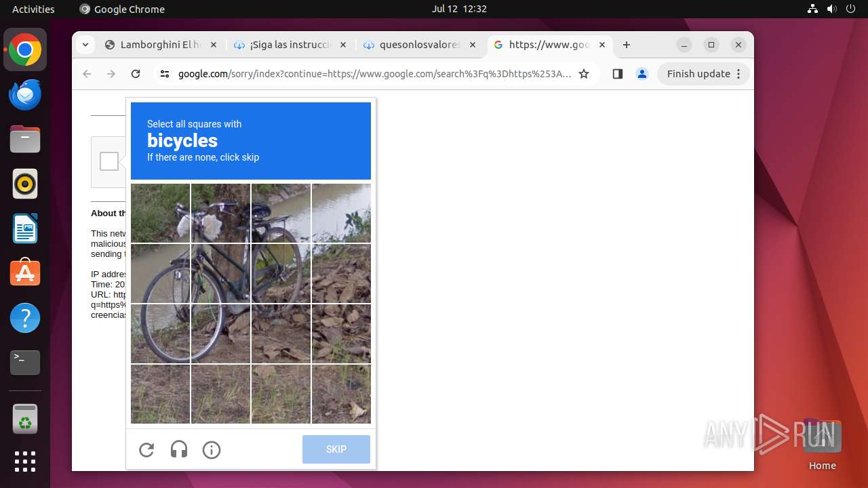Open the captcha help info icon
Image resolution: width=868 pixels, height=488 pixels.
click(x=212, y=449)
